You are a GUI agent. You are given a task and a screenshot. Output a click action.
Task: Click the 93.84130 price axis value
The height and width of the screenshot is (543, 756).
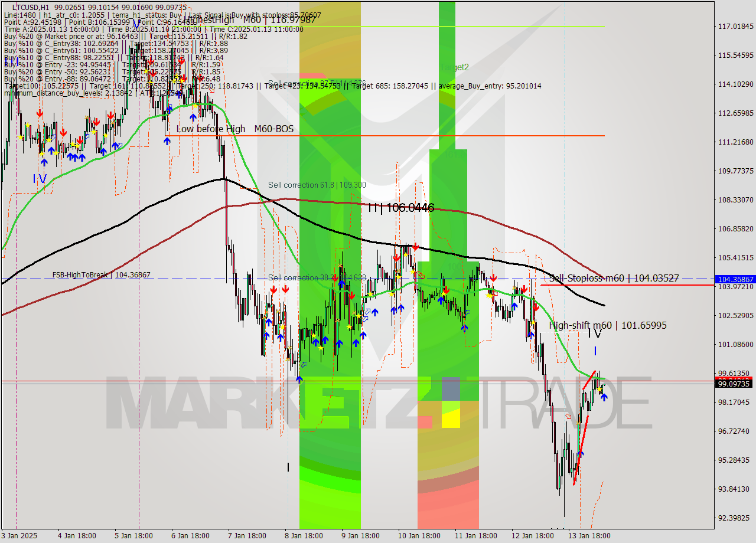tap(735, 489)
